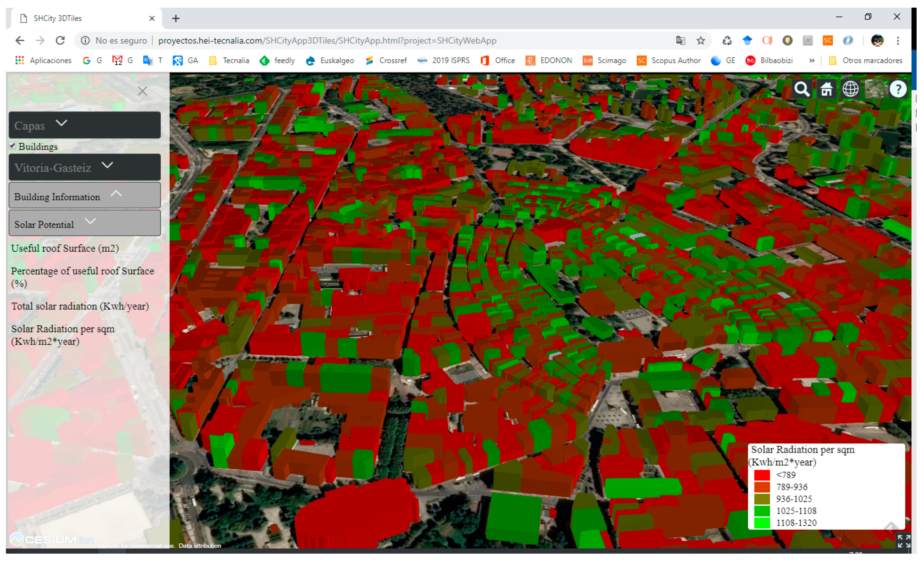The width and height of the screenshot is (924, 565).
Task: Bookmark this page with the star
Action: 701,41
